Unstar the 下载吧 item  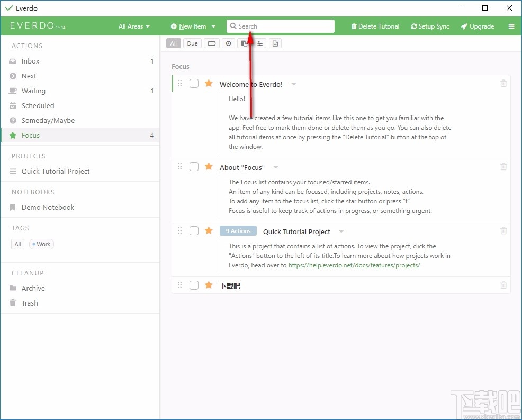209,285
